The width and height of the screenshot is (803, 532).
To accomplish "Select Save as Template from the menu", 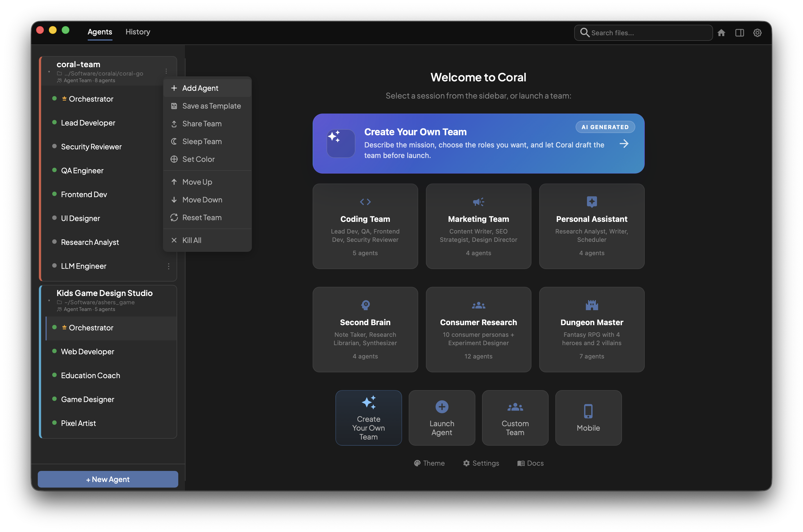I will (x=211, y=106).
